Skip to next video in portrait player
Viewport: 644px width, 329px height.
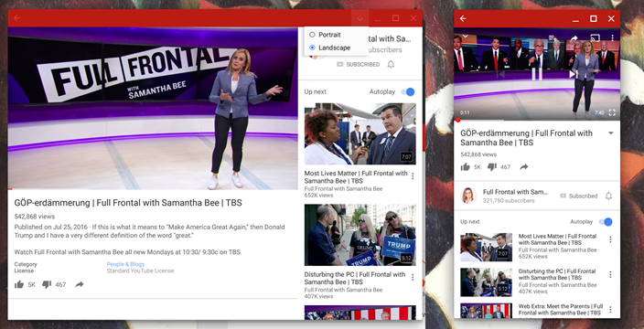pyautogui.click(x=572, y=74)
